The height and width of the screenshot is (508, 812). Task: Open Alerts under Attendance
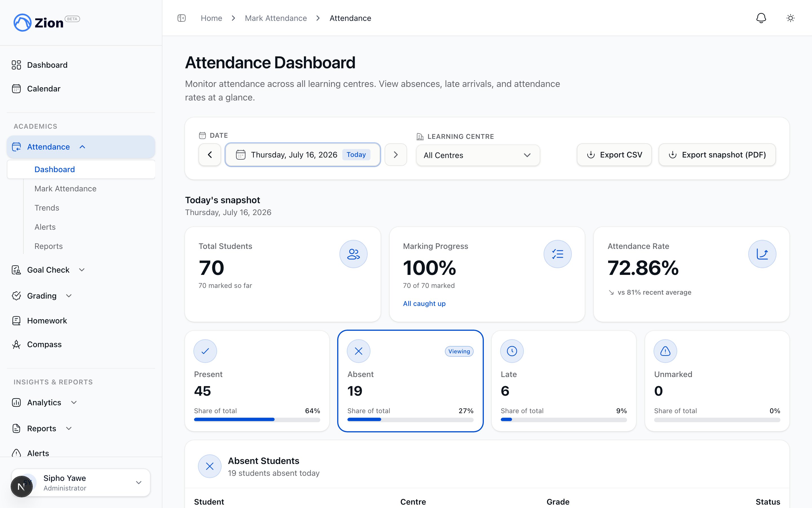[x=45, y=227]
